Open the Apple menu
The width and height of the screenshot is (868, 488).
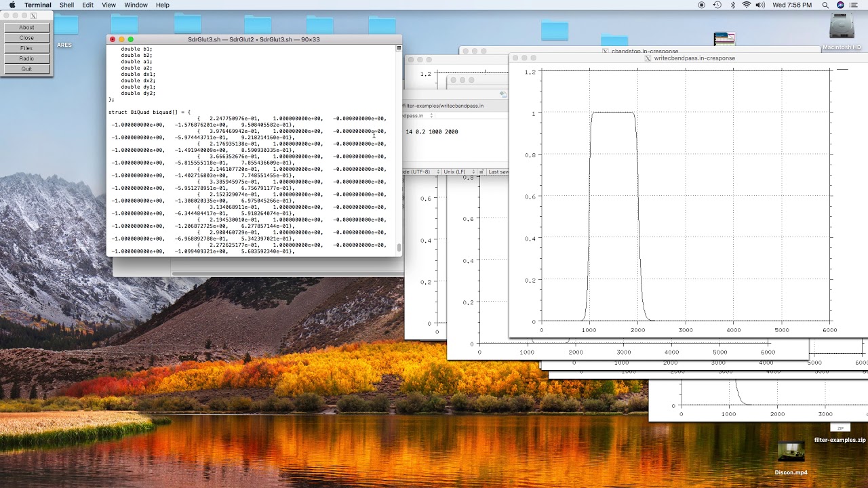tap(12, 5)
